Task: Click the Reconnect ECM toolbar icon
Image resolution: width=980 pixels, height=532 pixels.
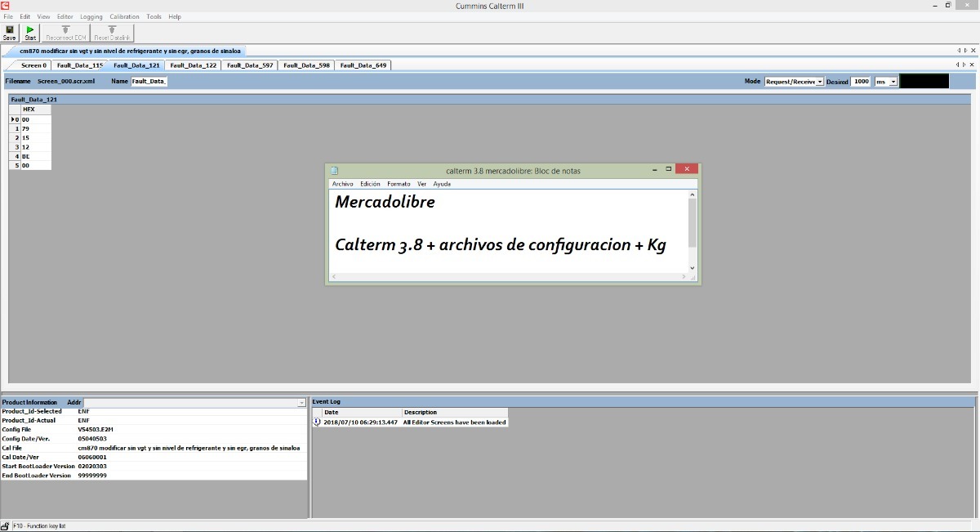Action: pos(66,33)
